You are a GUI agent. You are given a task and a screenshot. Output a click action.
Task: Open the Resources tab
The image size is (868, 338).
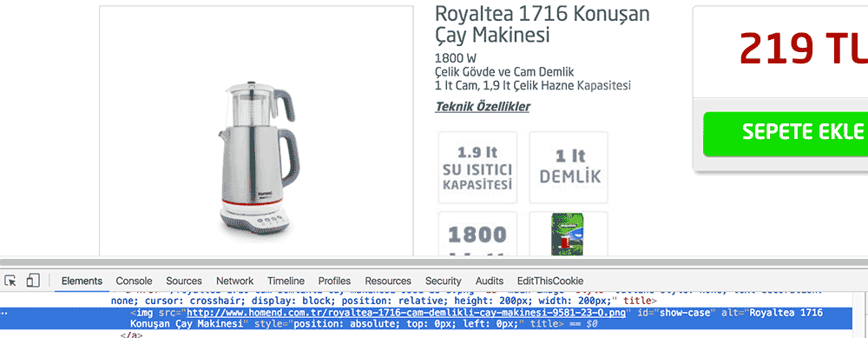click(388, 281)
